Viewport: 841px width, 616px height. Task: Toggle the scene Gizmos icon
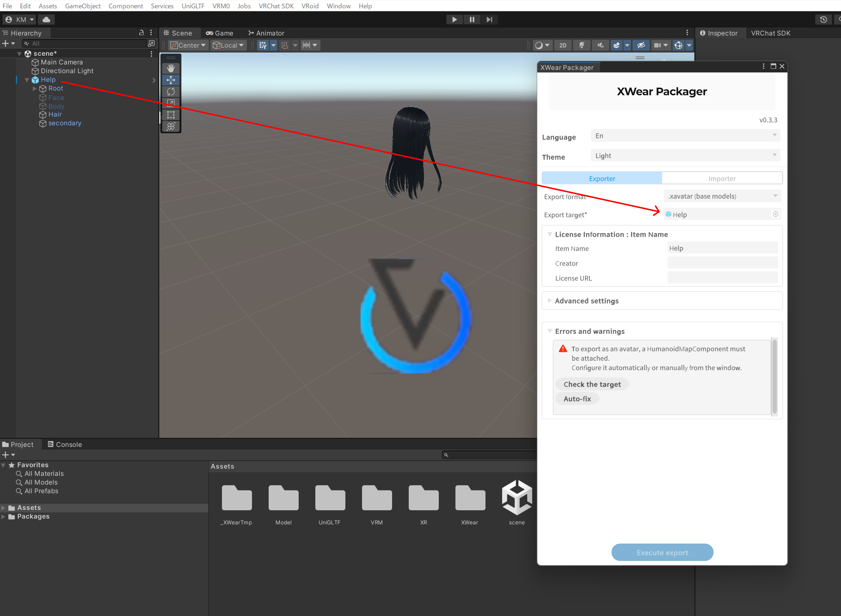pyautogui.click(x=678, y=45)
